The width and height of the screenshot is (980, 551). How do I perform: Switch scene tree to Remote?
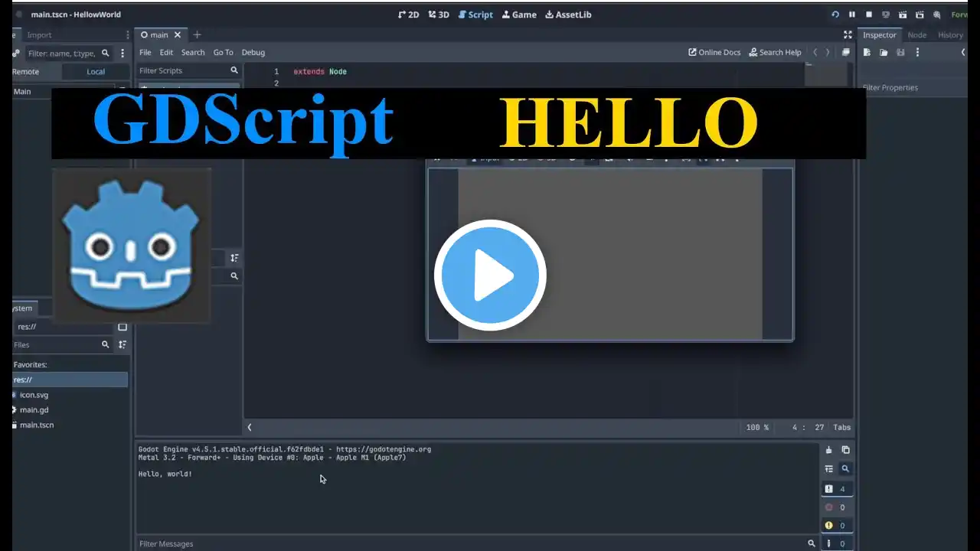25,71
